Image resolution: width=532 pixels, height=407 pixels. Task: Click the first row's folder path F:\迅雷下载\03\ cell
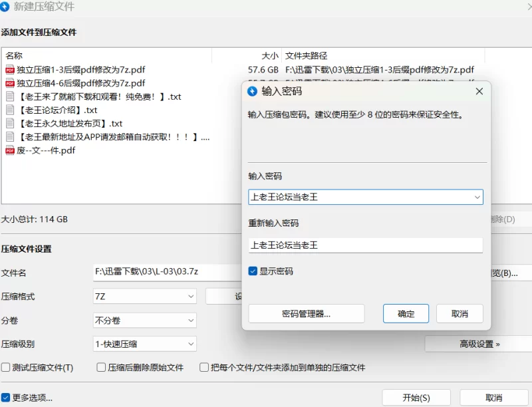[380, 70]
